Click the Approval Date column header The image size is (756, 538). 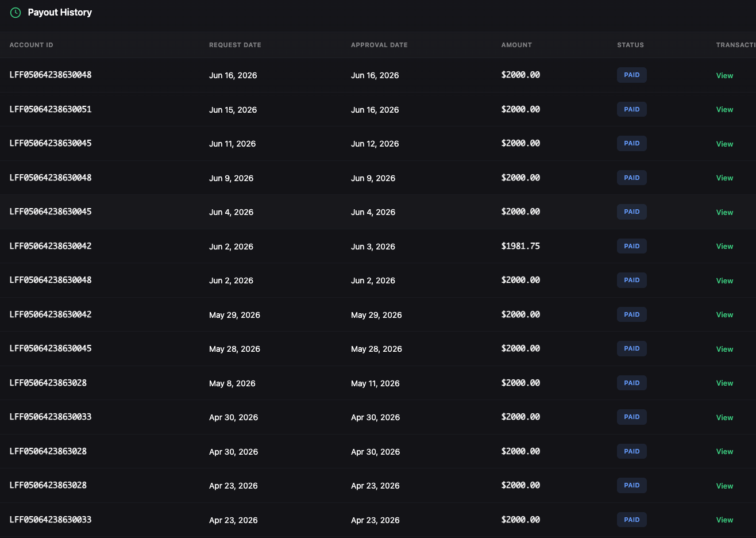tap(379, 45)
